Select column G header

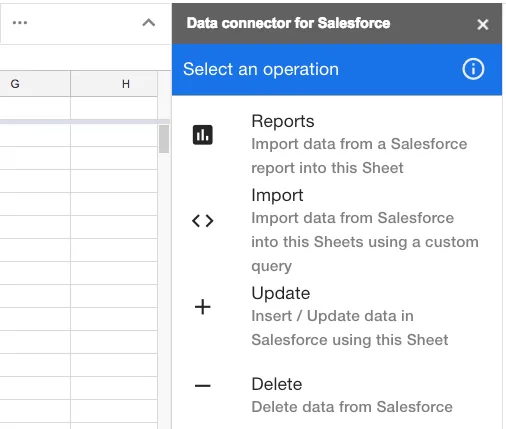click(x=35, y=84)
